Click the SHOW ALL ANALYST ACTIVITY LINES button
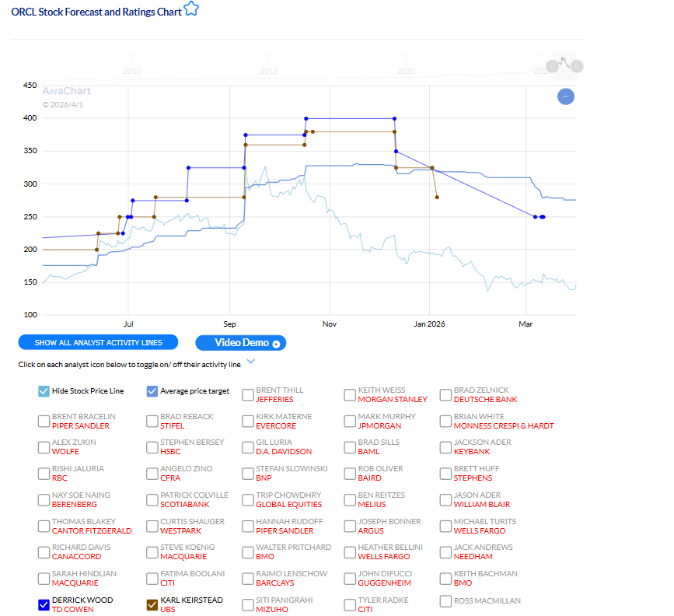 (98, 342)
